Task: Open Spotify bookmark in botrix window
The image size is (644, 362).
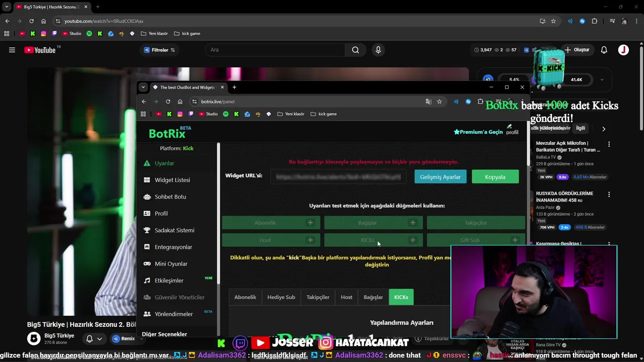Action: click(x=225, y=114)
